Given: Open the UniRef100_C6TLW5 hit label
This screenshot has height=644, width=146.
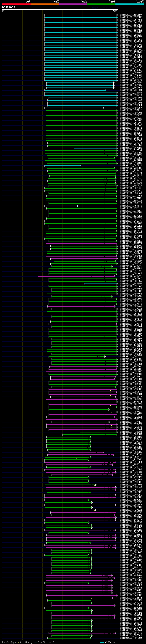Looking at the screenshot, I should (131, 311).
